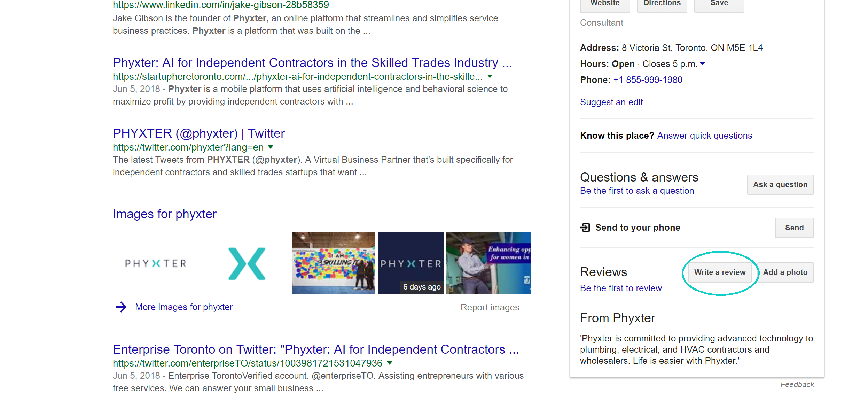The height and width of the screenshot is (408, 868).
Task: Click the Add a photo button
Action: tap(785, 272)
